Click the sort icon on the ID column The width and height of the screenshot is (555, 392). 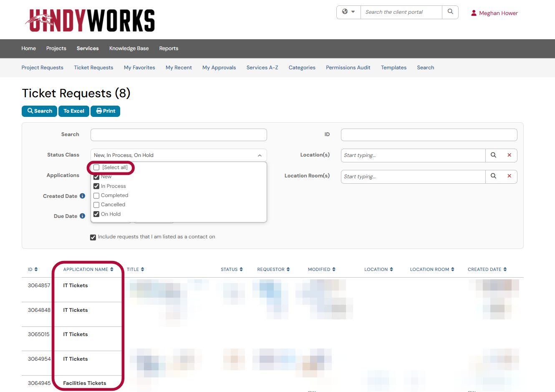coord(36,269)
